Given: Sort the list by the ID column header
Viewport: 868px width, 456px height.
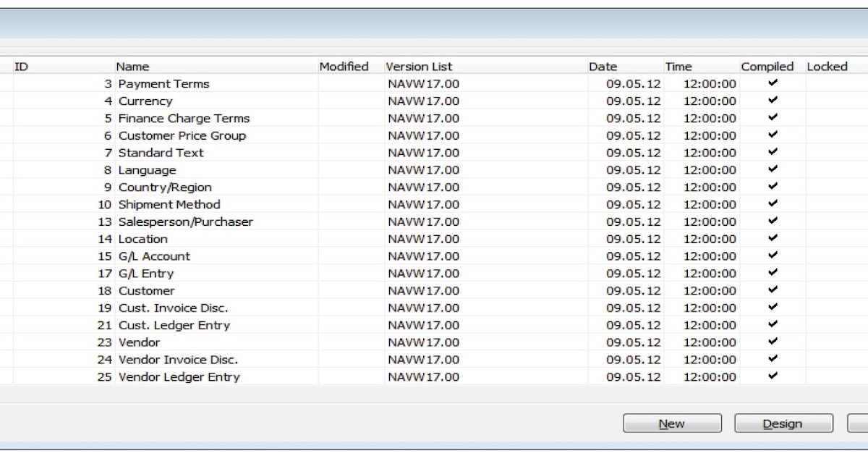Looking at the screenshot, I should point(22,66).
